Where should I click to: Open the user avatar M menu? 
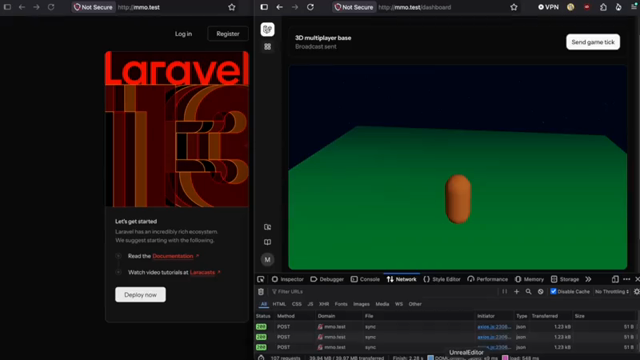267,260
